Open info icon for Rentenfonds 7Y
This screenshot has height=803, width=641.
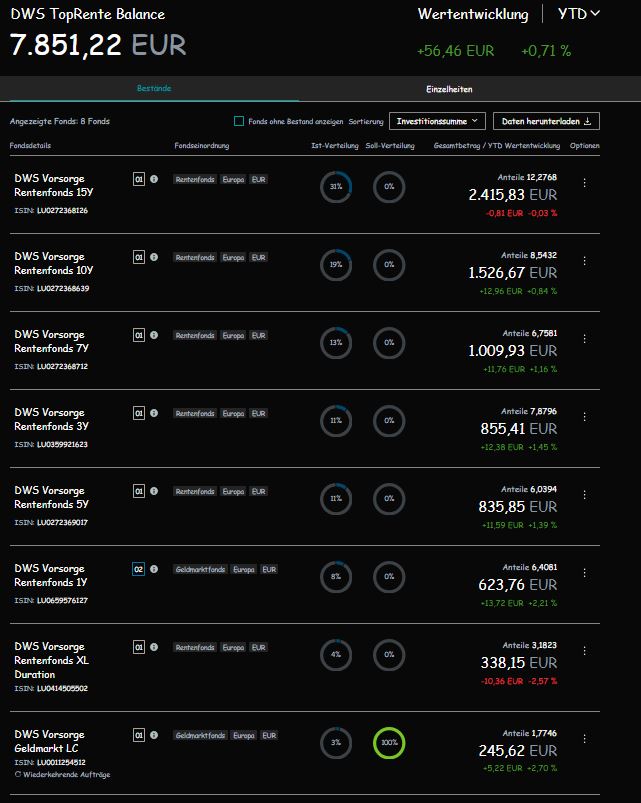tap(154, 335)
